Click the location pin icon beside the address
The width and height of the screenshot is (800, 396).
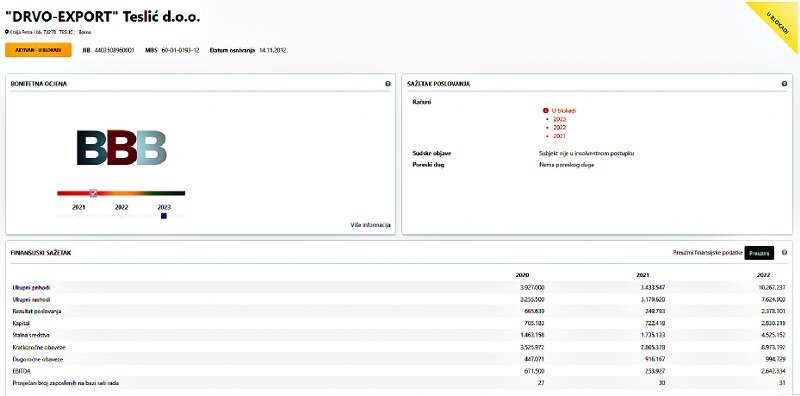click(7, 32)
